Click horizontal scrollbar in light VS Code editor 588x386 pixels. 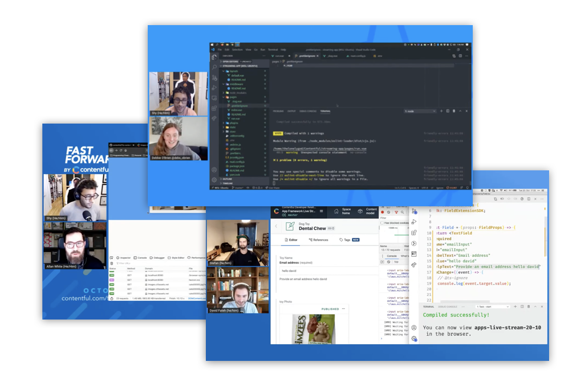click(x=465, y=302)
